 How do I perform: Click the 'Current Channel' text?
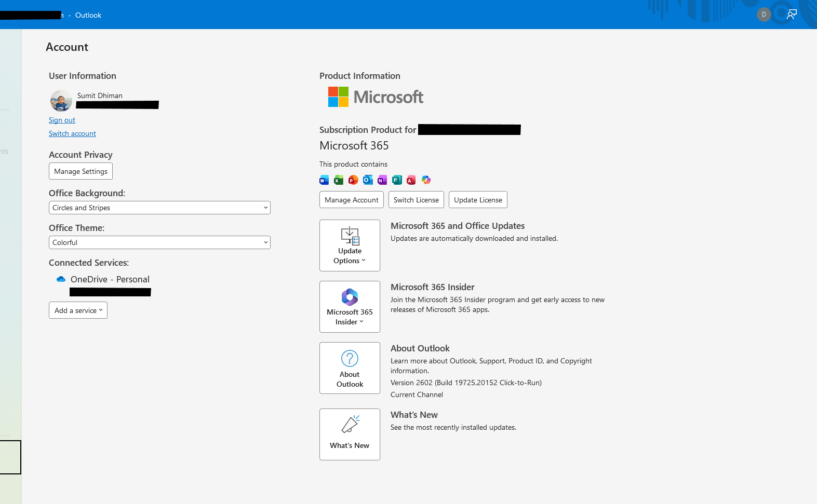pos(417,394)
